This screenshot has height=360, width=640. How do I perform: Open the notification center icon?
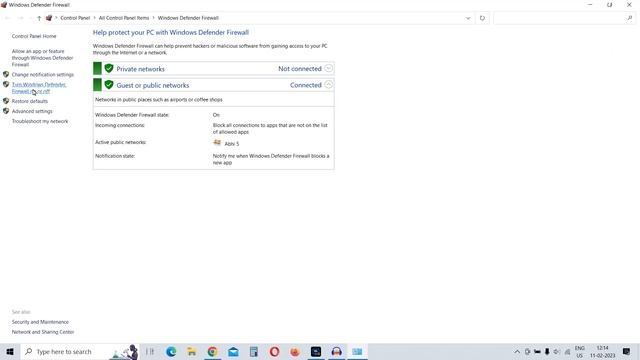(x=627, y=351)
